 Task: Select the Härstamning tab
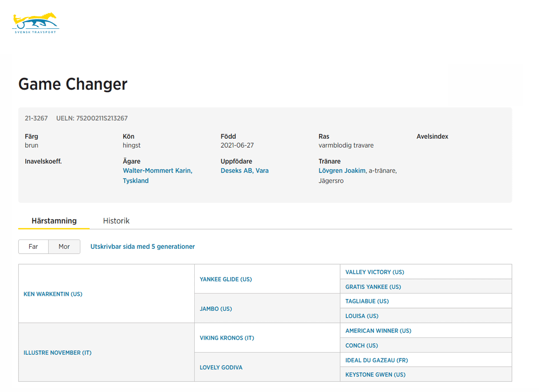(x=54, y=221)
